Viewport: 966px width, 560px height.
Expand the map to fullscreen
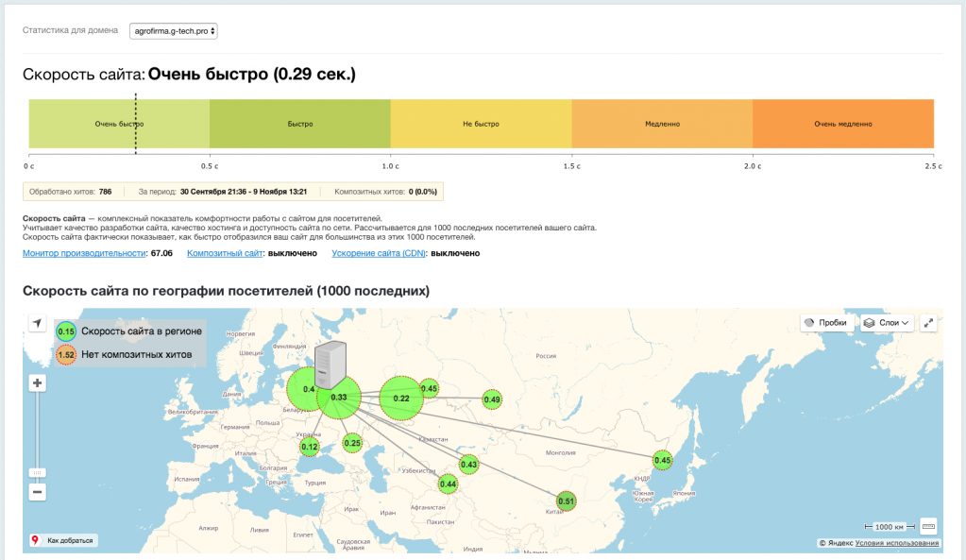[928, 323]
